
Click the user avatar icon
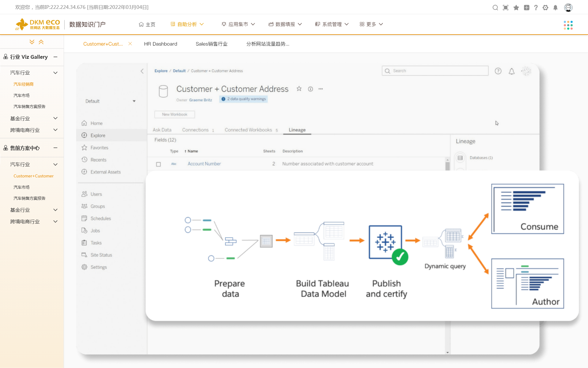(x=568, y=8)
